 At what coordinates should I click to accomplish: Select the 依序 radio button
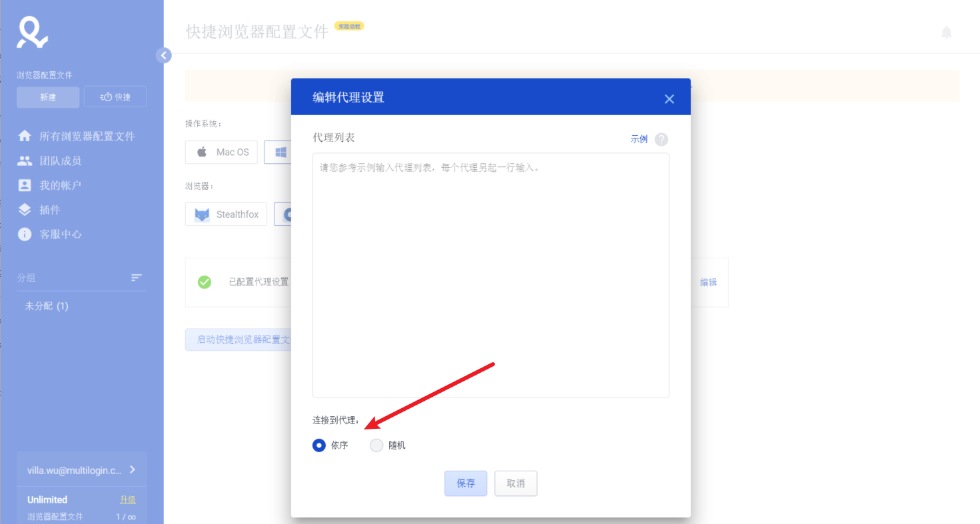tap(319, 445)
